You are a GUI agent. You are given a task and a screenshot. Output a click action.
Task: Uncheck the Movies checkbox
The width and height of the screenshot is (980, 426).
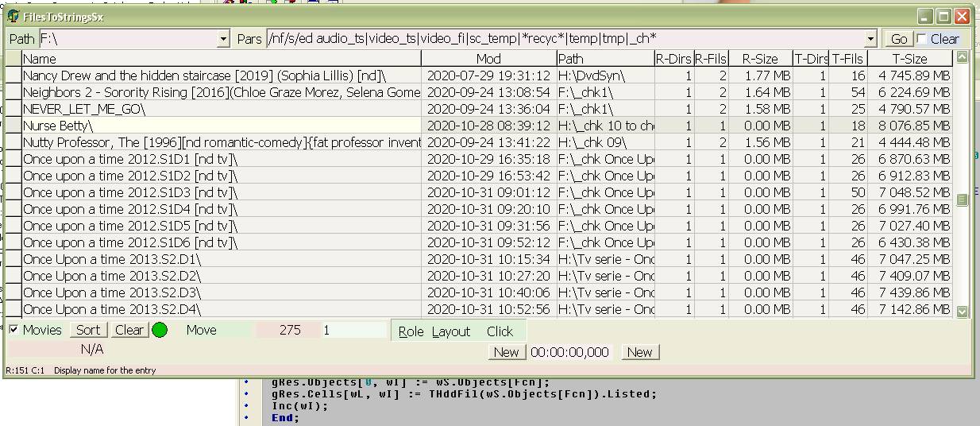14,330
